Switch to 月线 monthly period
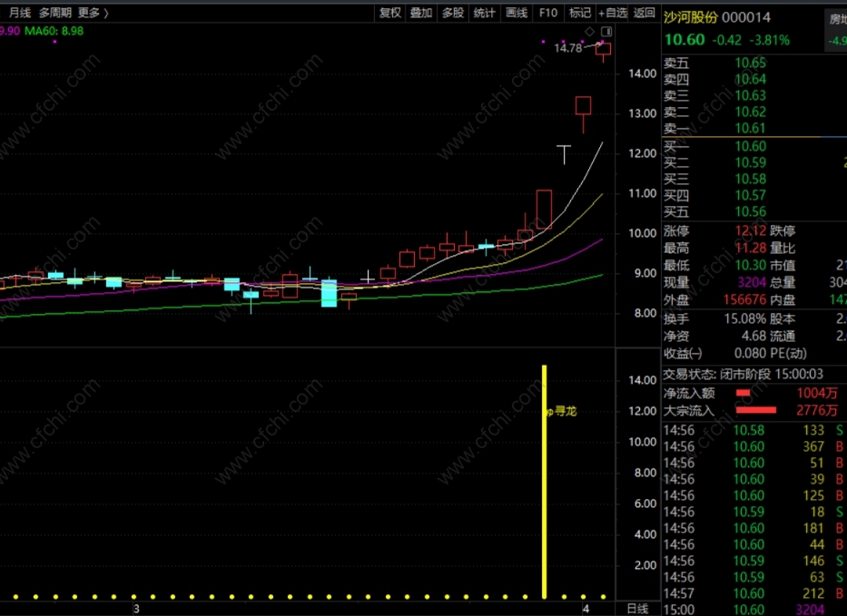 20,13
